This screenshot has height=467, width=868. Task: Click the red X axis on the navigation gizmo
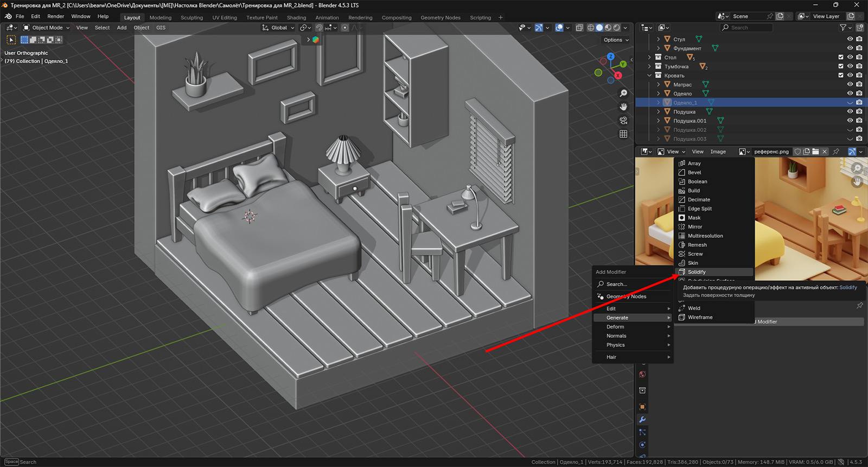click(x=618, y=75)
